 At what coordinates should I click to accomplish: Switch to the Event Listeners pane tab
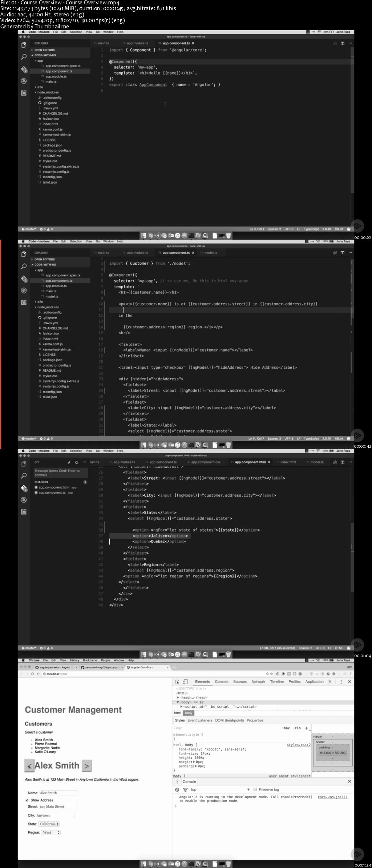coord(200,720)
